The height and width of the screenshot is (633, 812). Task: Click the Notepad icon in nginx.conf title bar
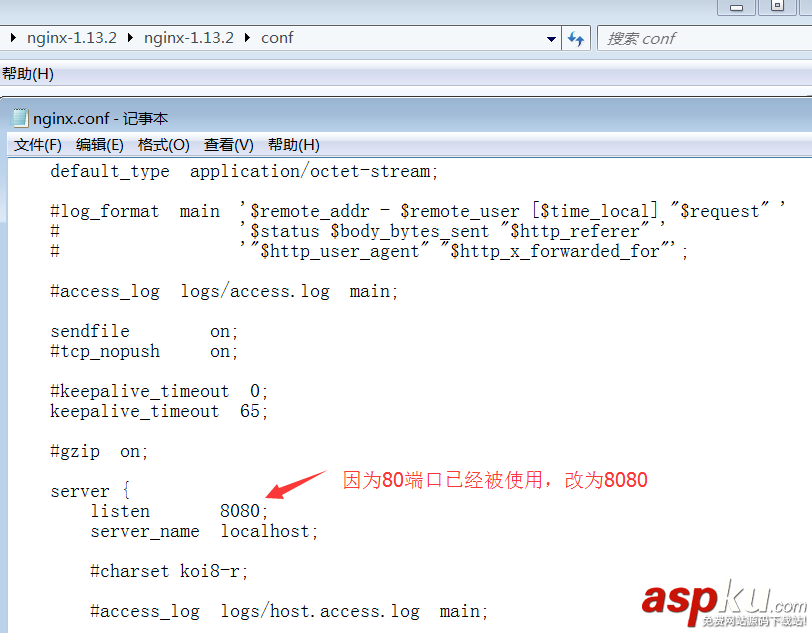20,118
